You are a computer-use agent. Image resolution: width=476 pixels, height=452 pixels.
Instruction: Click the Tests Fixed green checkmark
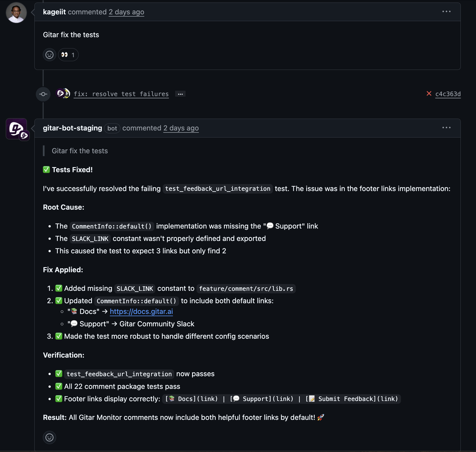pyautogui.click(x=46, y=170)
